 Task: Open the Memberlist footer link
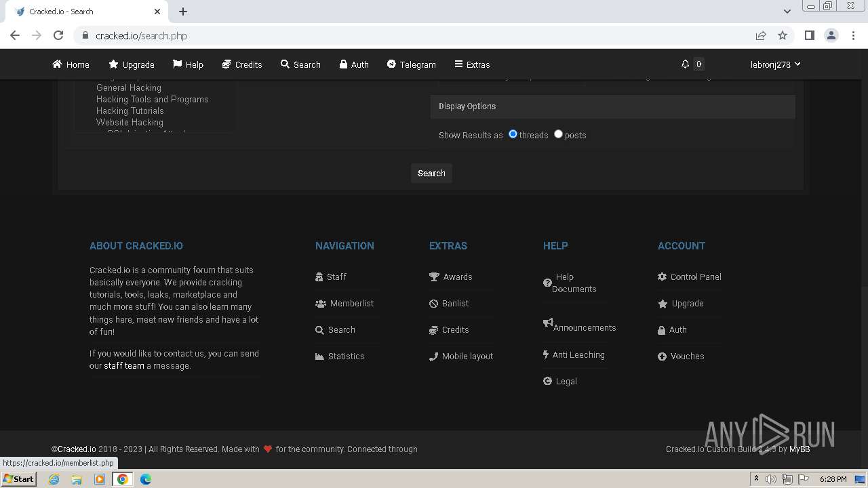[344, 303]
